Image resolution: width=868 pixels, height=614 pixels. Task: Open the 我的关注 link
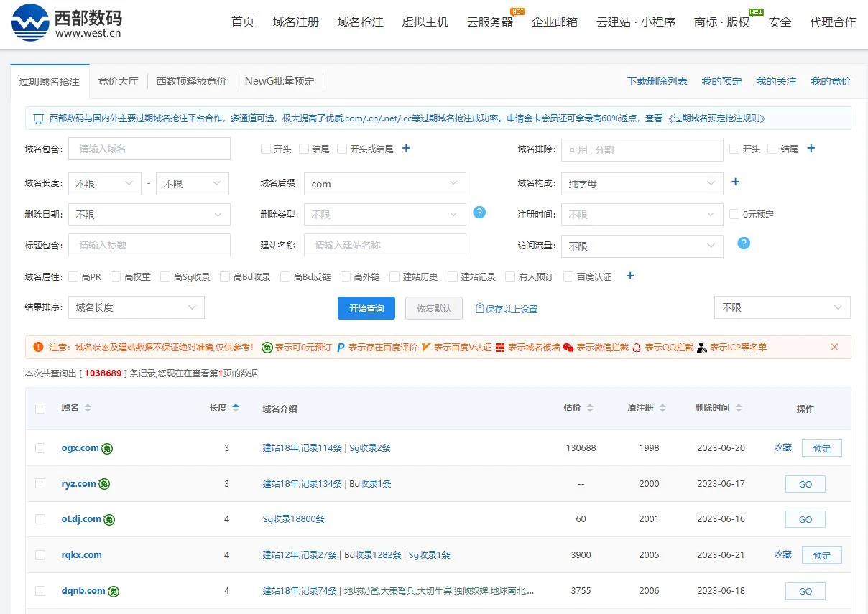click(776, 81)
